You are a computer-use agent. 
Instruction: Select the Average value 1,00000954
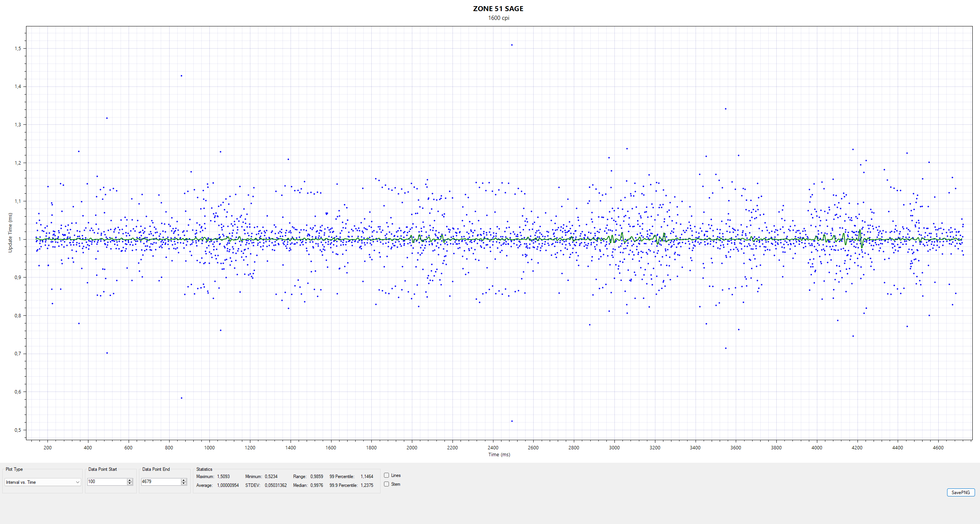[x=228, y=485]
